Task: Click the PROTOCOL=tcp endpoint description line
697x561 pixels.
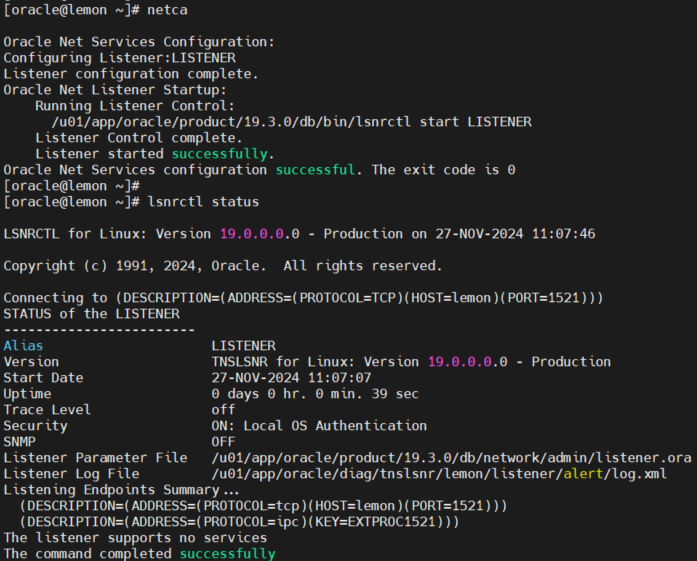Action: click(263, 506)
